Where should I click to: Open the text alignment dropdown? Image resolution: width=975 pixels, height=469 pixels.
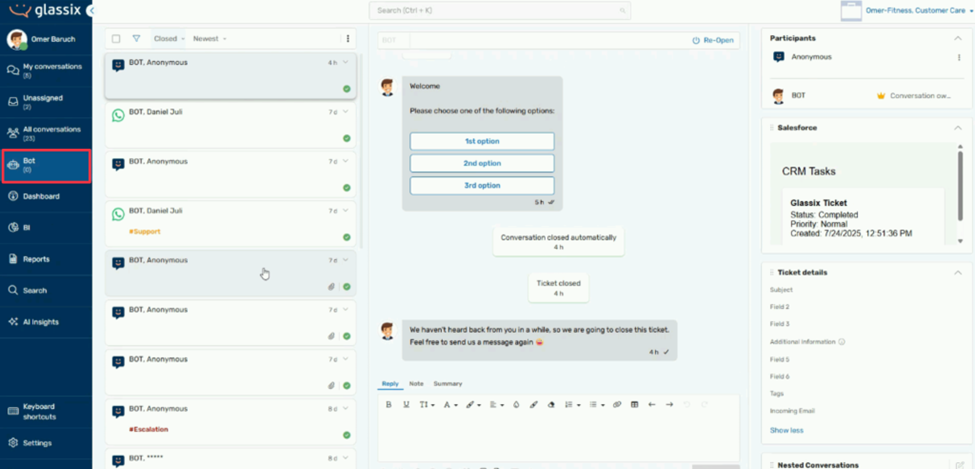click(497, 404)
